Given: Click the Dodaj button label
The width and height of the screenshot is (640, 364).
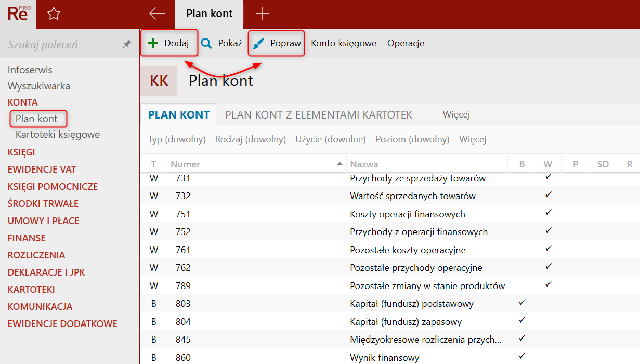Looking at the screenshot, I should click(x=176, y=43).
